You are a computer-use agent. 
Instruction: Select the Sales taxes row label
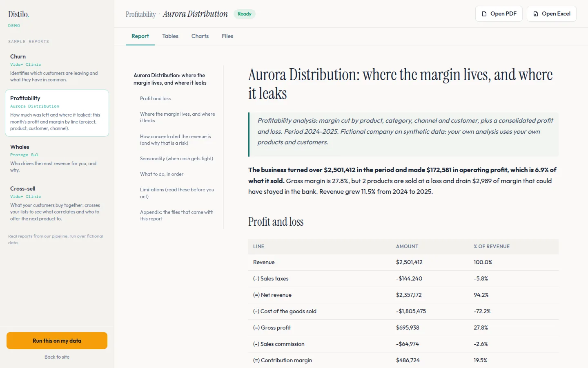[x=271, y=279]
